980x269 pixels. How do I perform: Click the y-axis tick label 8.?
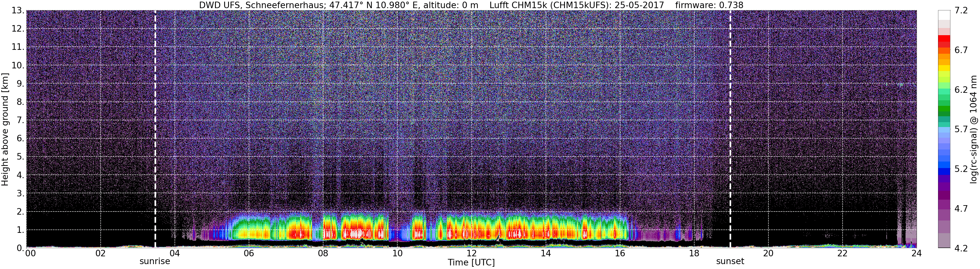click(20, 102)
